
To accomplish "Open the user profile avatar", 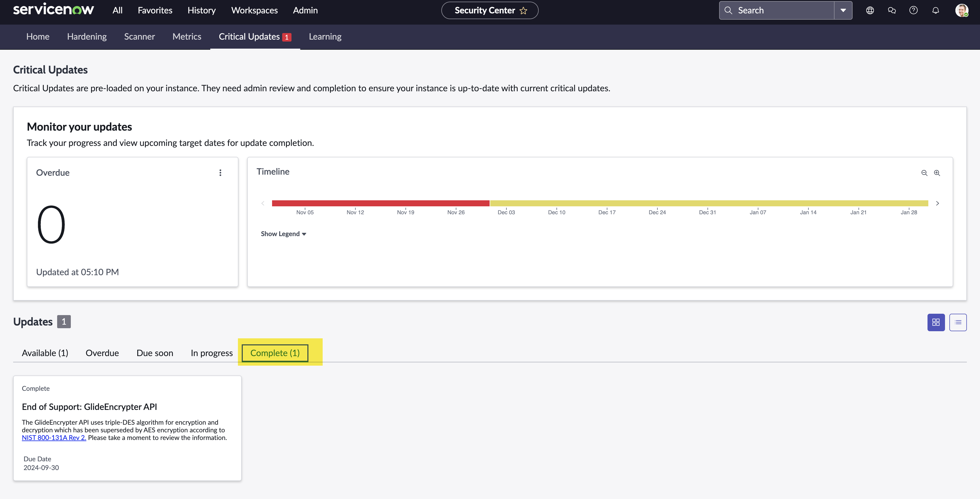I will pyautogui.click(x=962, y=10).
